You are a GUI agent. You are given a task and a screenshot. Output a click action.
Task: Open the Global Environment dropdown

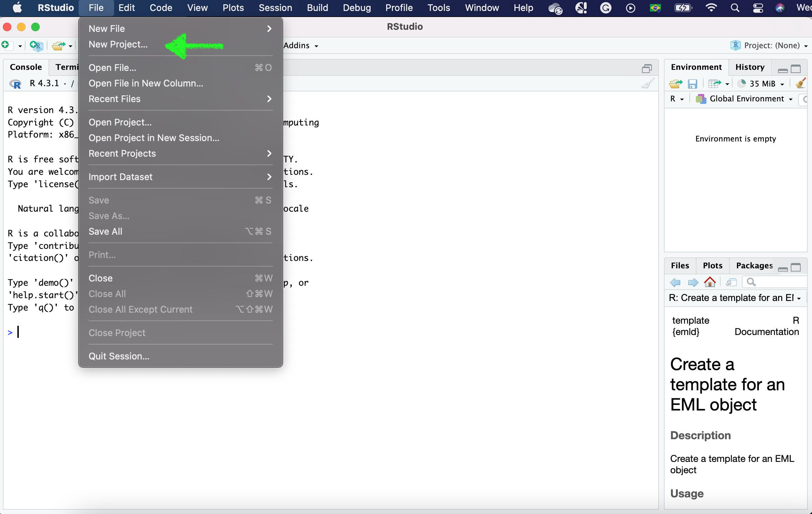744,99
